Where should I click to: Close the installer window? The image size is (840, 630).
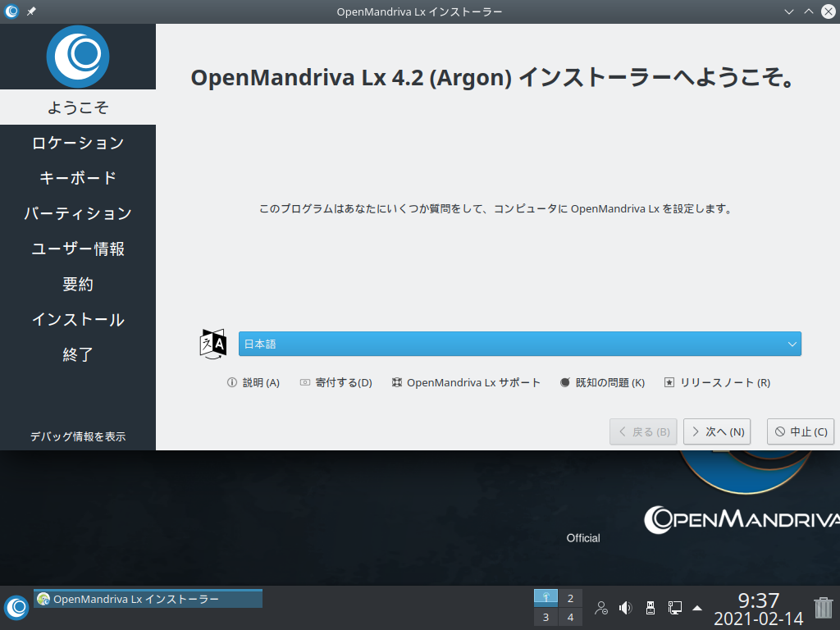pyautogui.click(x=829, y=11)
